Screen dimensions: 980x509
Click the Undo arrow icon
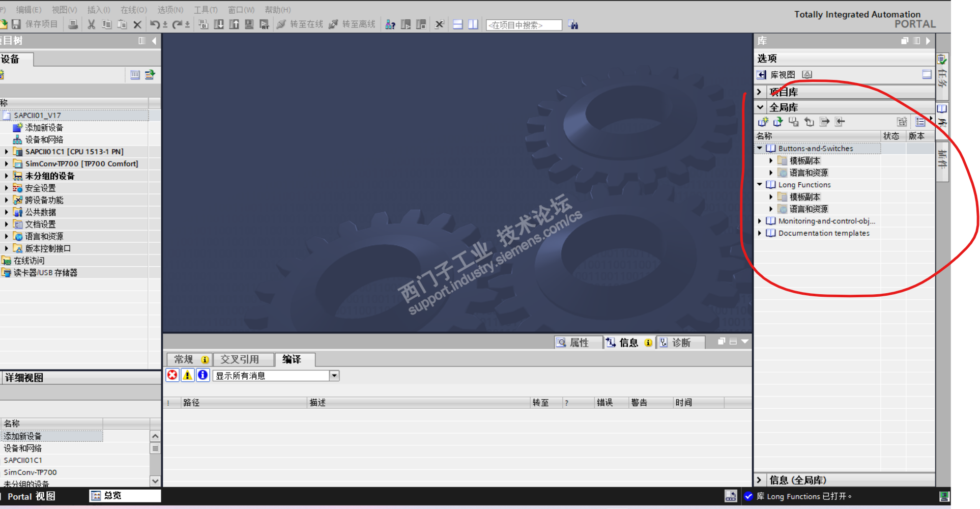click(x=155, y=24)
